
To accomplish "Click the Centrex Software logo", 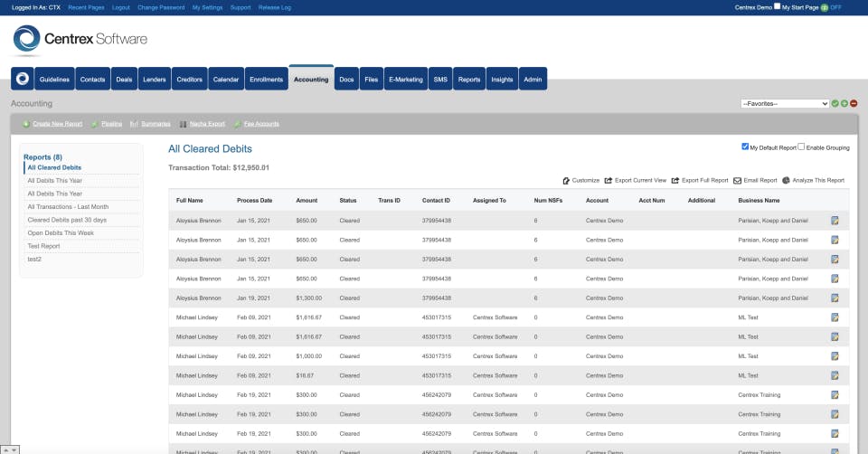I will (80, 39).
